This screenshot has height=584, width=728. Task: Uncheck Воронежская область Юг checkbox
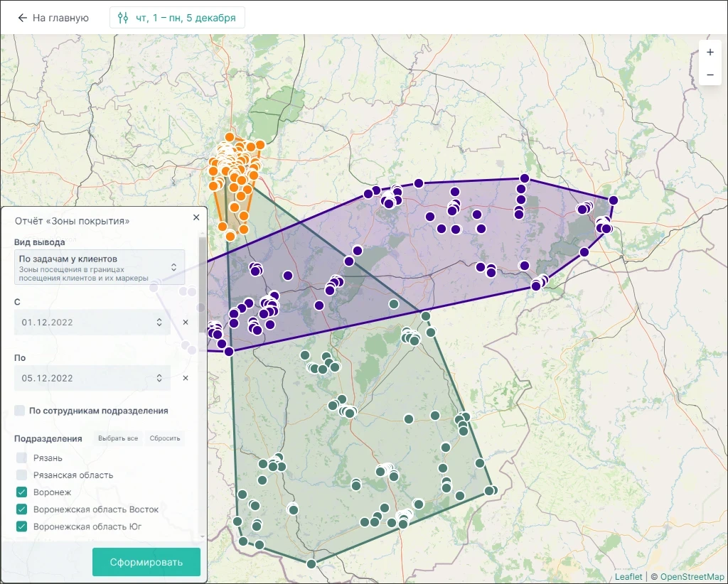pos(22,526)
